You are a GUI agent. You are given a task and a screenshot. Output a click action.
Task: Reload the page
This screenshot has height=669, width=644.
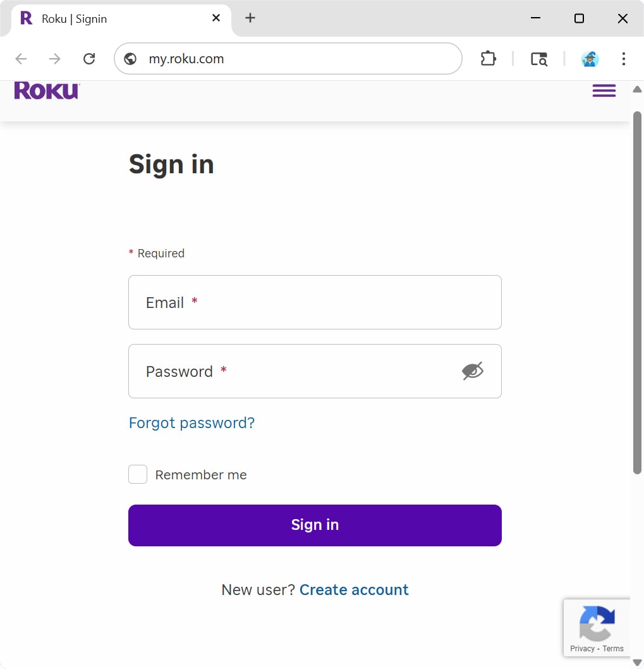click(x=89, y=59)
